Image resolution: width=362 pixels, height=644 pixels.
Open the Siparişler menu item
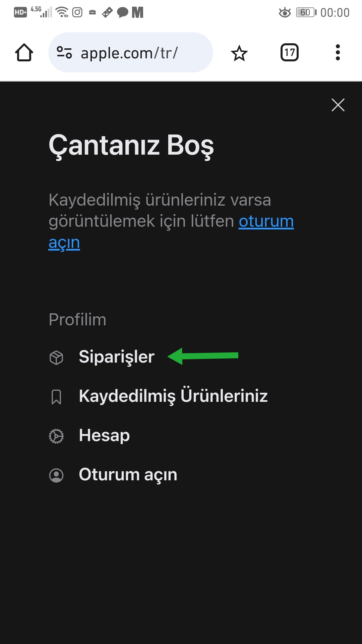coord(116,357)
